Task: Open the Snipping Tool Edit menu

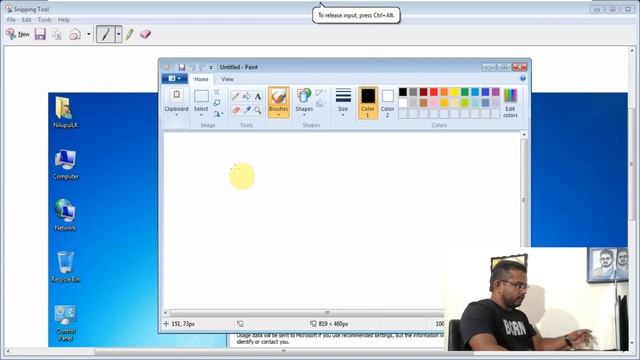Action: [x=27, y=20]
